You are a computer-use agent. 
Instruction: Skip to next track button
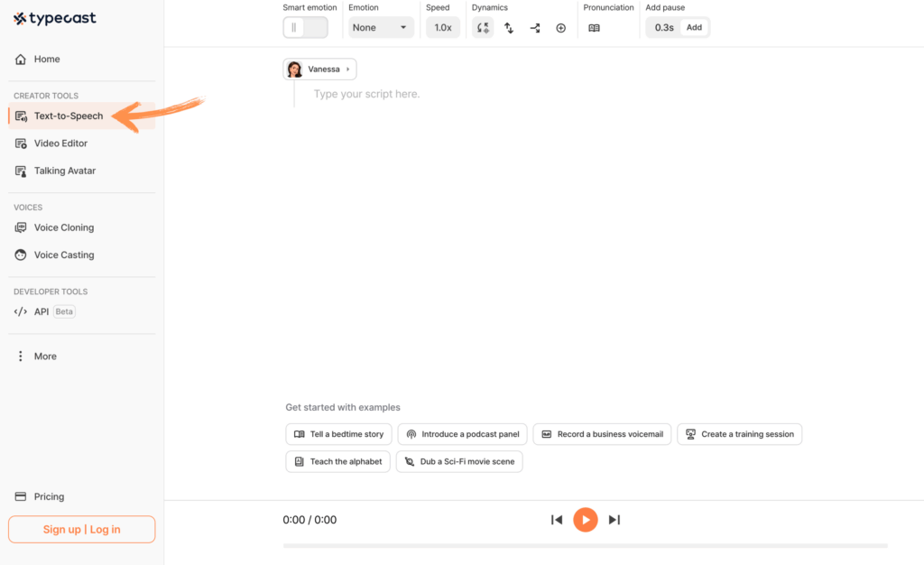614,520
